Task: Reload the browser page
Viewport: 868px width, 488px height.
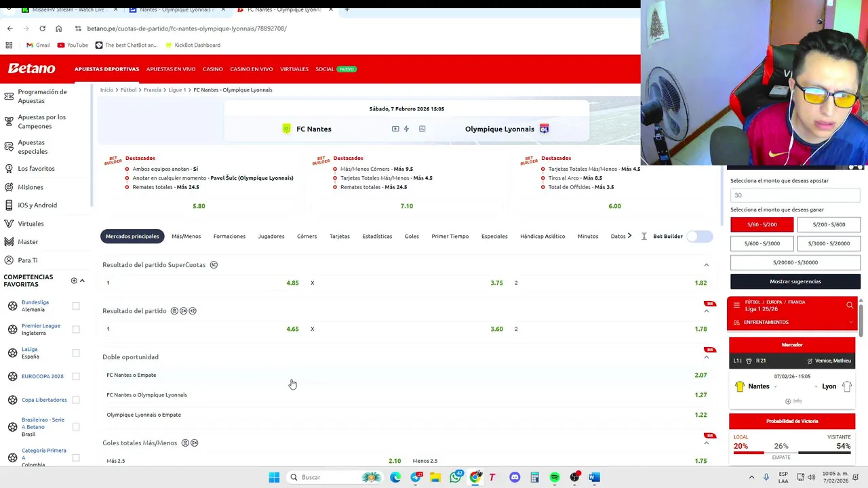Action: tap(42, 28)
